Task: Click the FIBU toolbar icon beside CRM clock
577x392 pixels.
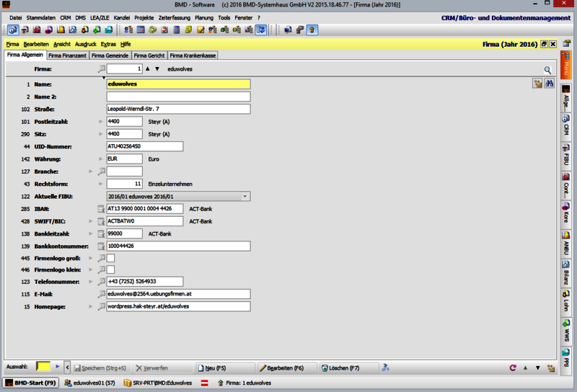Action: pos(25,30)
